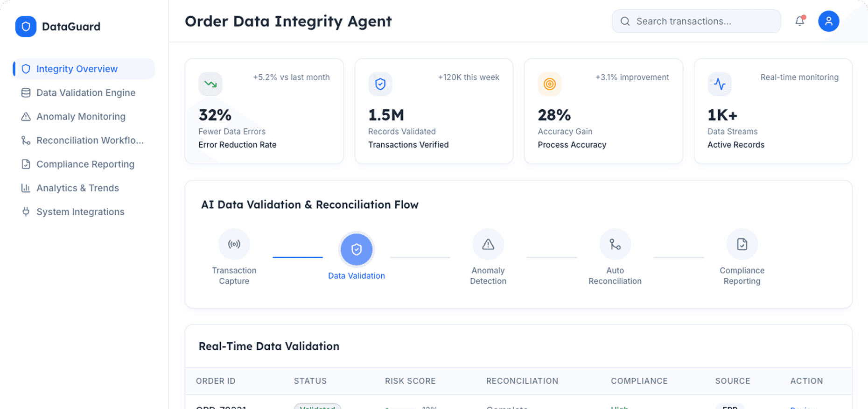This screenshot has height=409, width=868.
Task: Click the green error reduction trend icon
Action: [x=210, y=84]
